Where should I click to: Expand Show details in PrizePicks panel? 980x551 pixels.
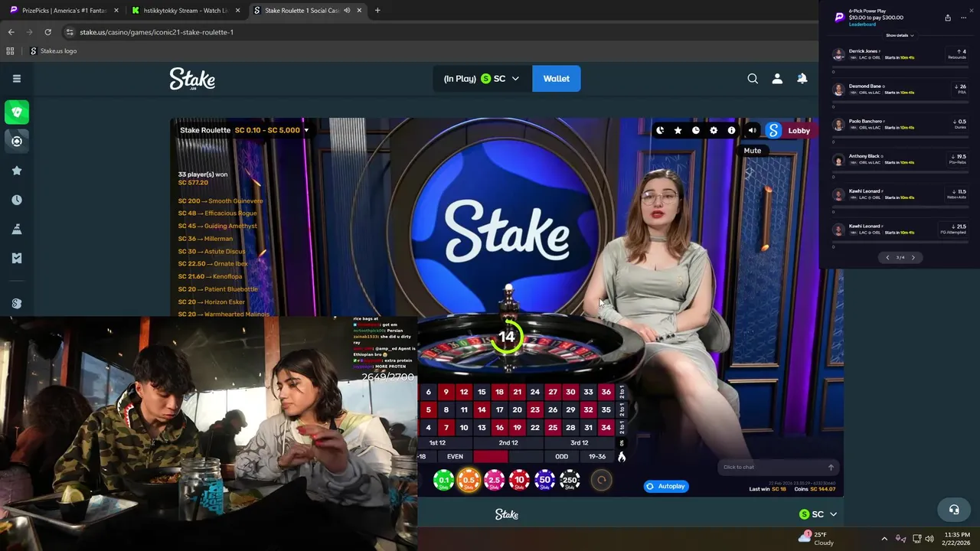tap(900, 35)
